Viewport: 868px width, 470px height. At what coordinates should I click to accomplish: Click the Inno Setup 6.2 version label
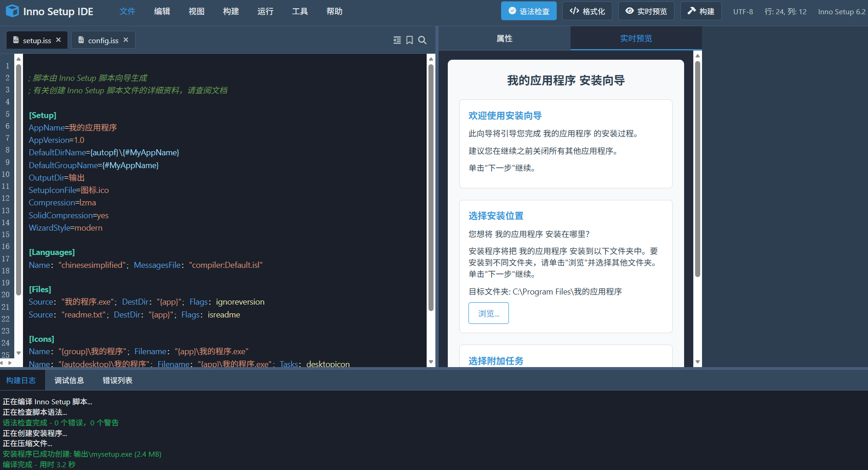(x=841, y=11)
